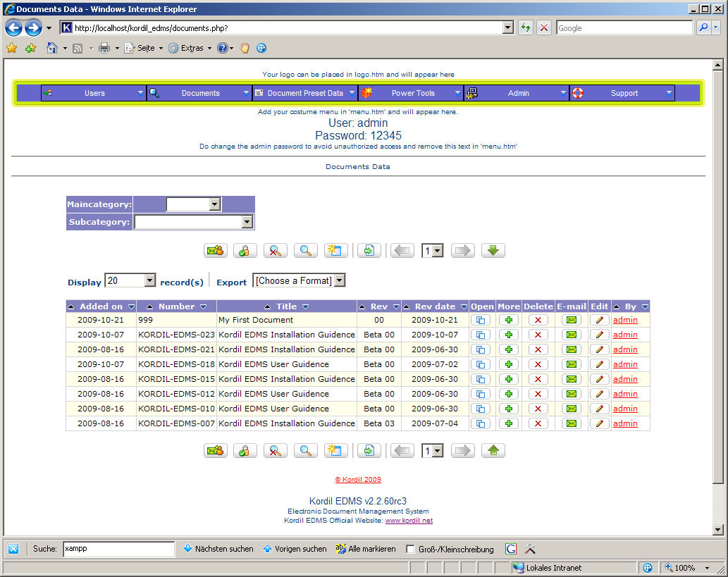Open Documents menu
This screenshot has height=577, width=728.
(x=200, y=93)
